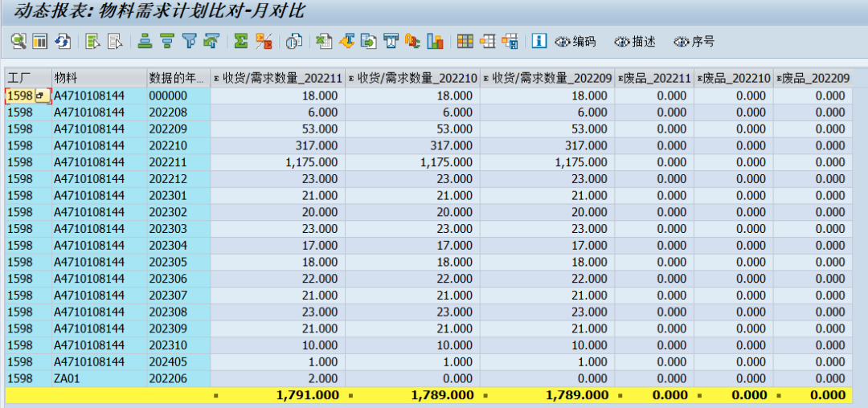Open the Details magnifier icon
The image size is (868, 408).
[18, 41]
